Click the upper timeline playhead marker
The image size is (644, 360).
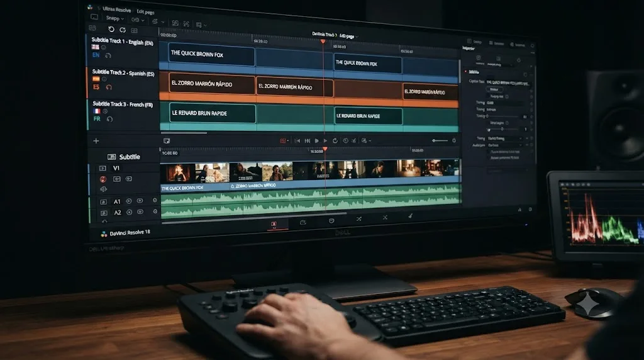pyautogui.click(x=323, y=42)
